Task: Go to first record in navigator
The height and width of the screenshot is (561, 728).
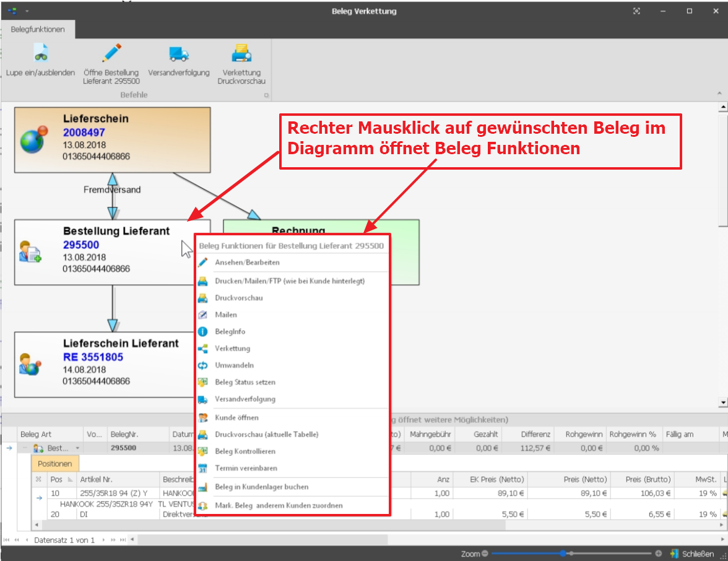Action: pos(6,540)
